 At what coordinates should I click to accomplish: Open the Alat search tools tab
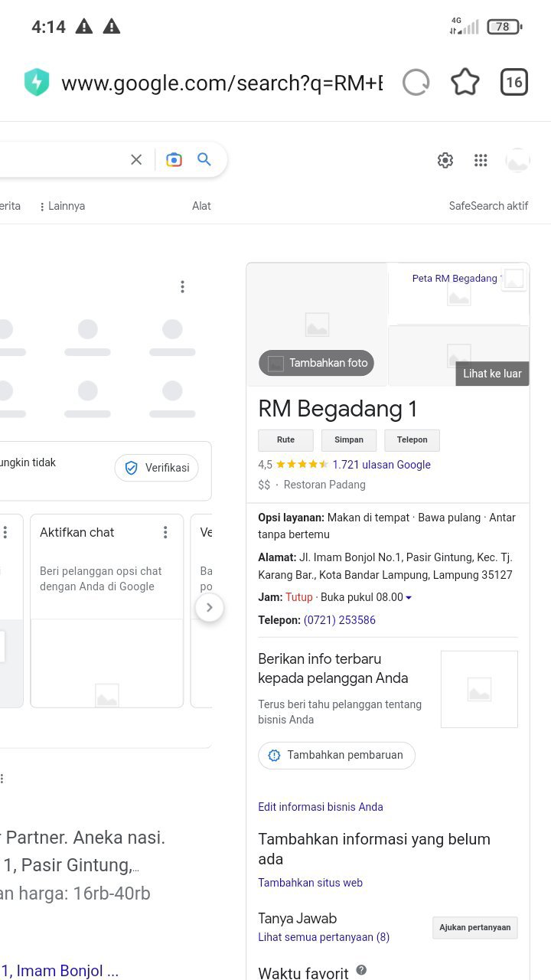201,206
